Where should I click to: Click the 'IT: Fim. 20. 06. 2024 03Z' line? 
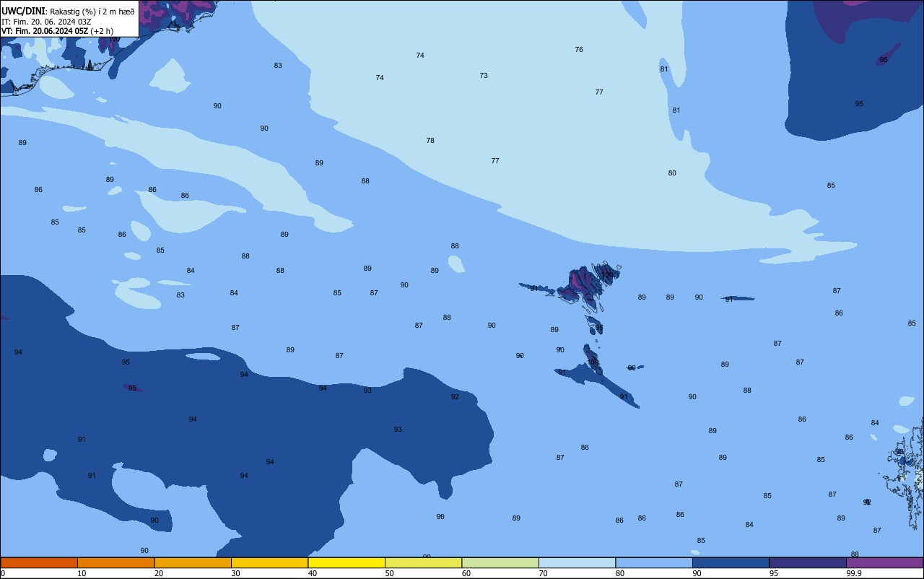pos(46,21)
